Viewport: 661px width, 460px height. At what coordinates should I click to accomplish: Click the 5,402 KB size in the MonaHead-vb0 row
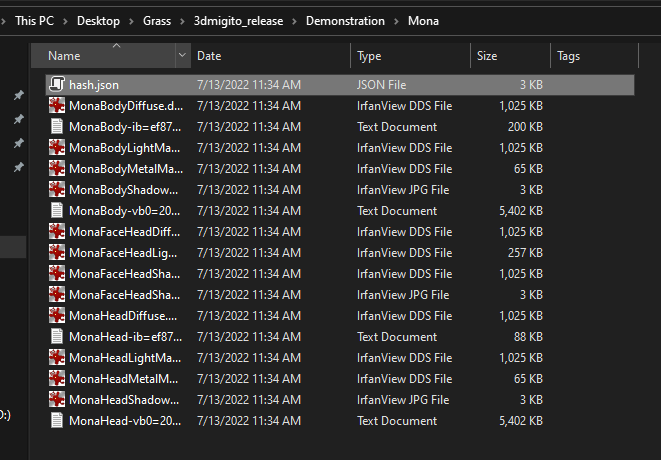pyautogui.click(x=521, y=421)
